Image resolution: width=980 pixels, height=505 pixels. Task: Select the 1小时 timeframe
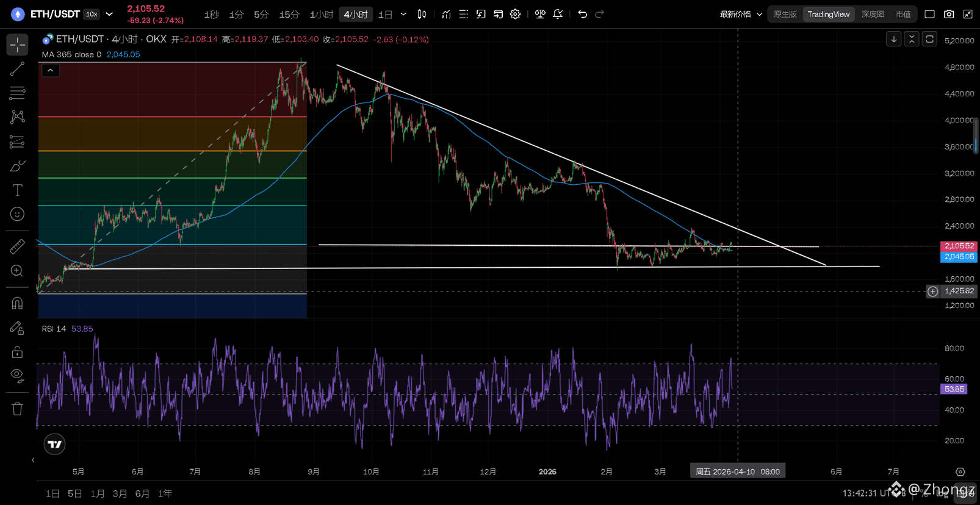(322, 14)
